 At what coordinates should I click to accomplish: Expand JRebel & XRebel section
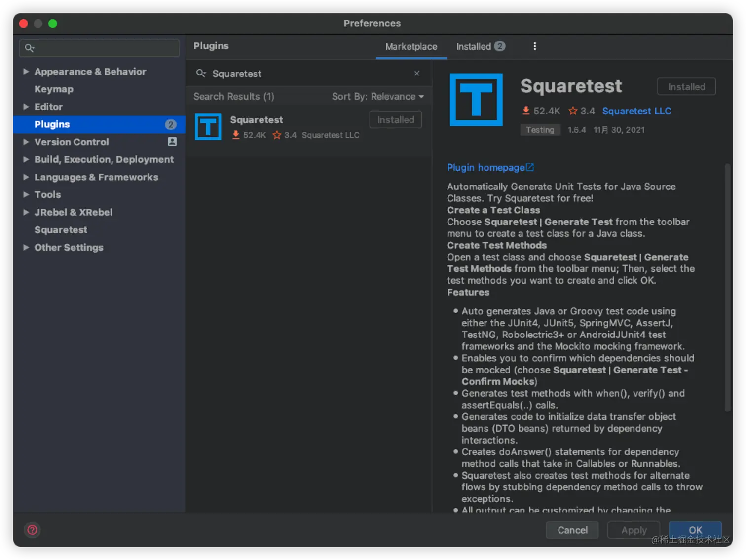pyautogui.click(x=26, y=212)
